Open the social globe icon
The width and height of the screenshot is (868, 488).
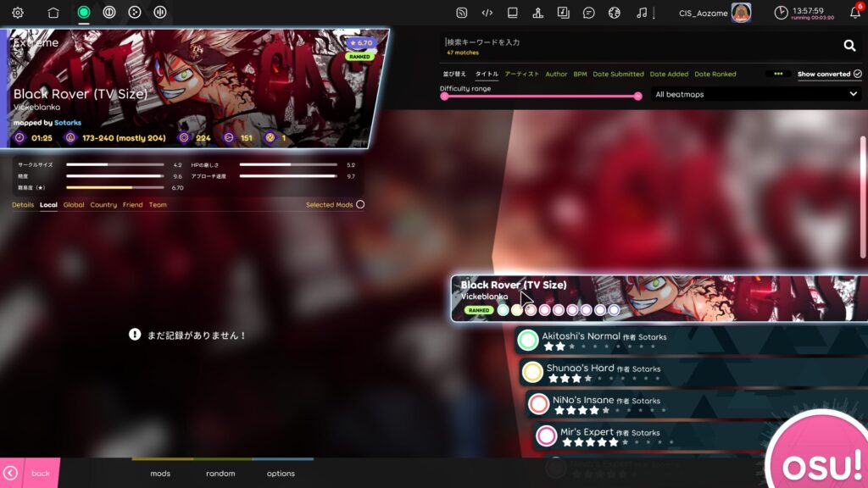point(615,13)
